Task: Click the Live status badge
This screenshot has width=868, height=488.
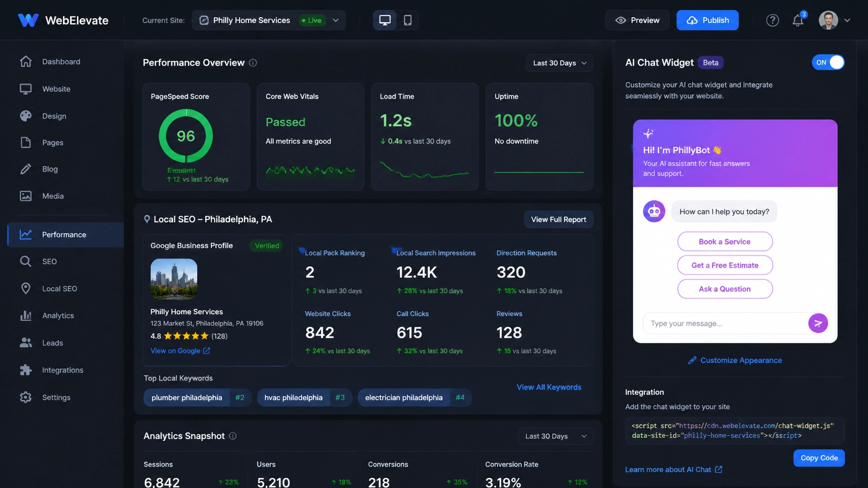Action: click(312, 20)
